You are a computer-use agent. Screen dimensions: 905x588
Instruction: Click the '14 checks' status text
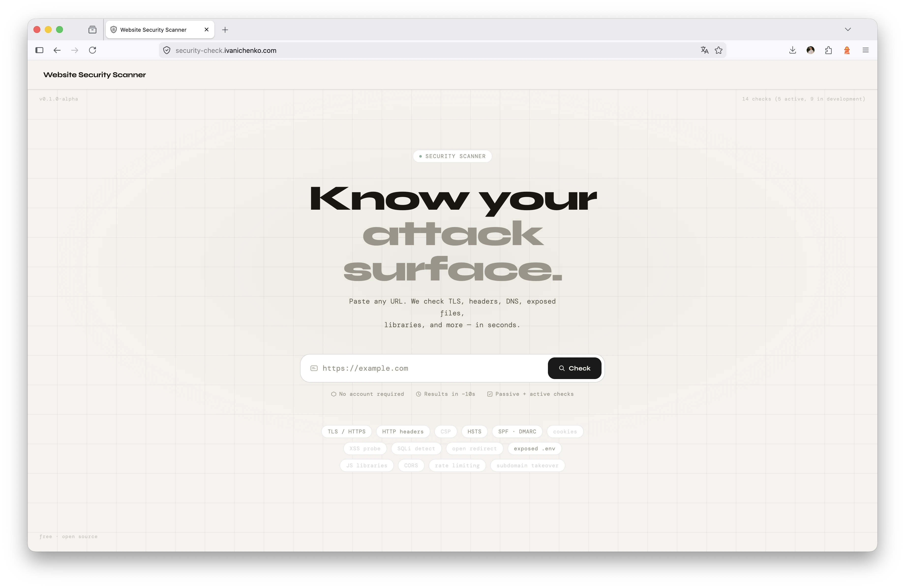[803, 99]
